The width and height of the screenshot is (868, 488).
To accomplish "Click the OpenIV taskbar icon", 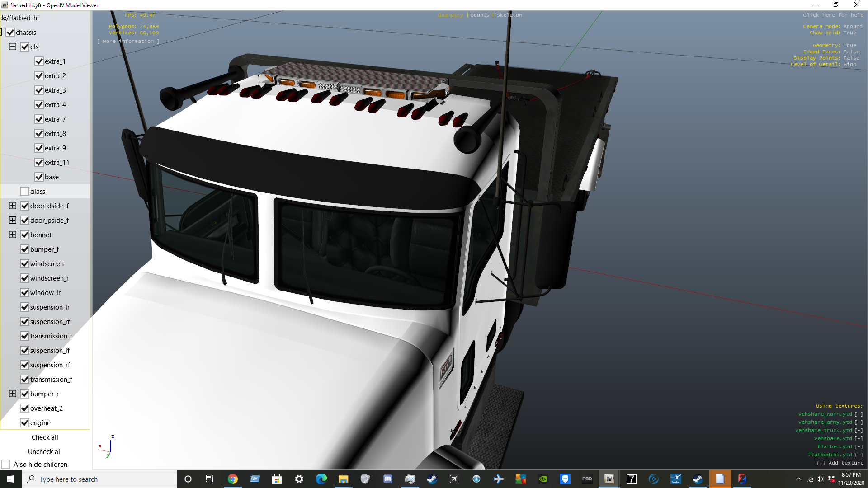I will pyautogui.click(x=609, y=479).
